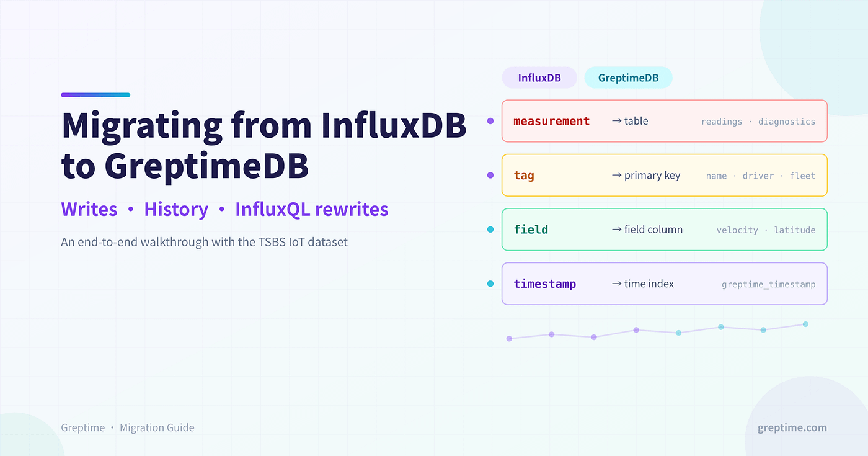Click the teal dot beside field card
This screenshot has height=456, width=868.
point(490,230)
